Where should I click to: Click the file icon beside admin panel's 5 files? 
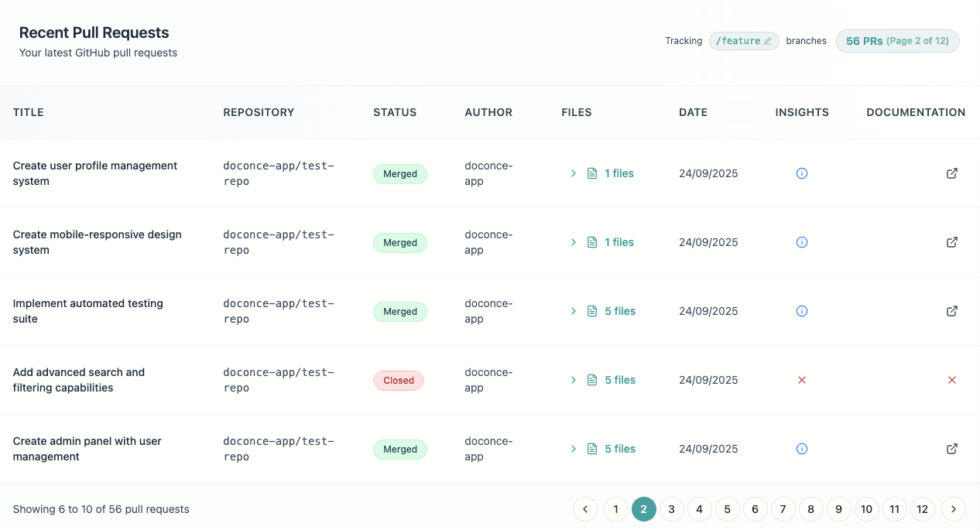click(592, 449)
